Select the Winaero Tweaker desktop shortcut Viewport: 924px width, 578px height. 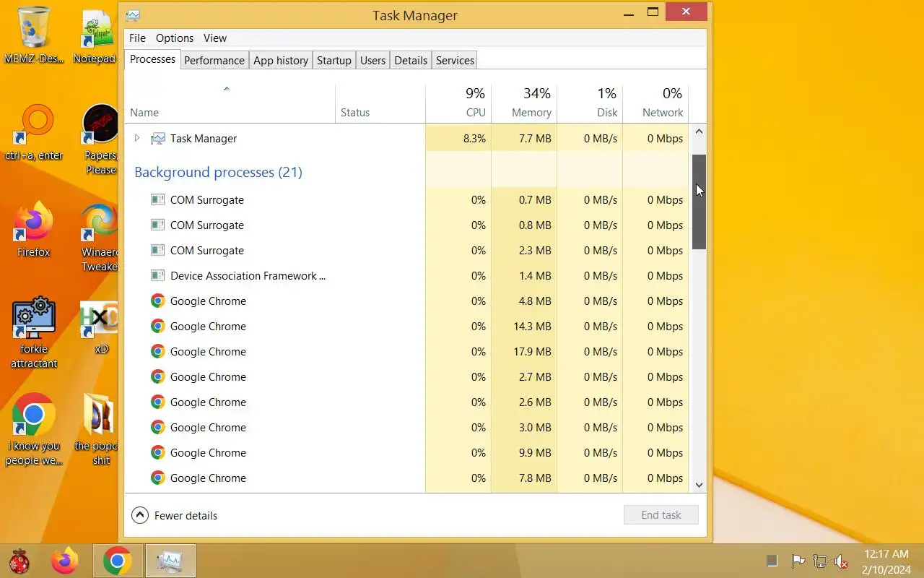[x=100, y=237]
